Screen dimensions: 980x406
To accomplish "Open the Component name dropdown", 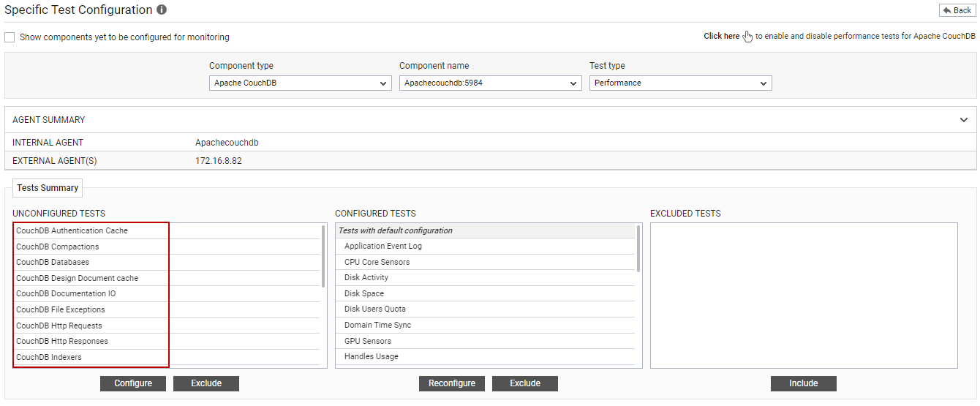I will point(491,83).
